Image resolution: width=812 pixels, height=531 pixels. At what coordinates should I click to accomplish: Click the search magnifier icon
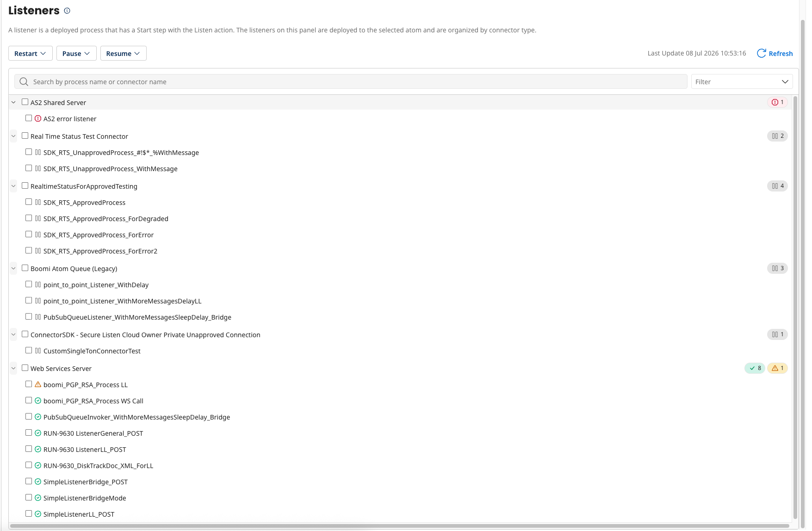tap(24, 81)
